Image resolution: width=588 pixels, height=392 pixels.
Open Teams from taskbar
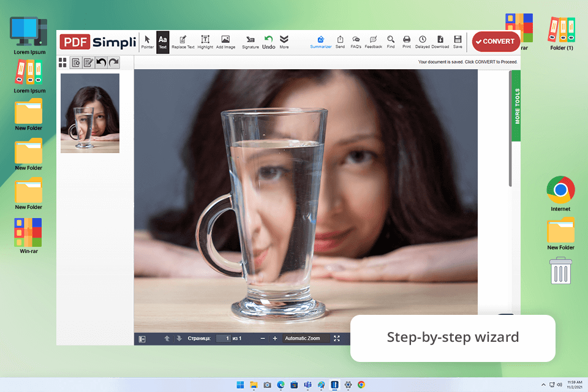[308, 385]
